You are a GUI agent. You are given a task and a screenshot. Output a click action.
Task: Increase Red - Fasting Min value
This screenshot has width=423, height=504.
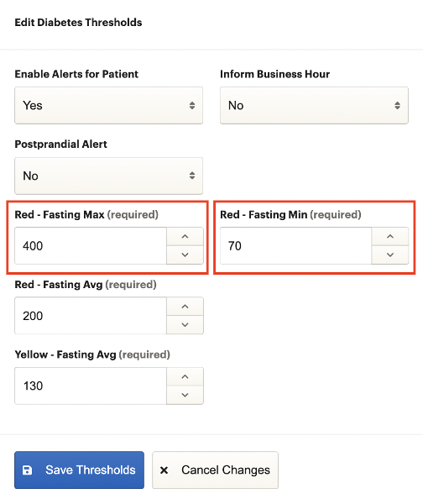coord(390,237)
